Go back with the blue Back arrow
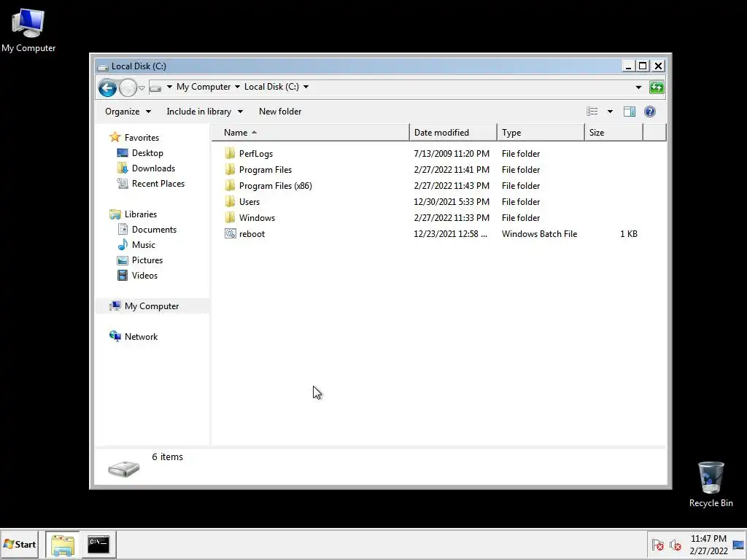 108,87
